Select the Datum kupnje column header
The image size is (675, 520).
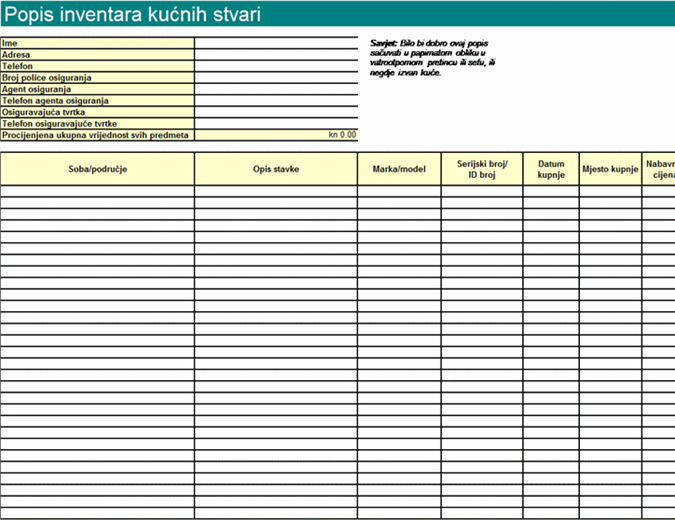pos(551,169)
